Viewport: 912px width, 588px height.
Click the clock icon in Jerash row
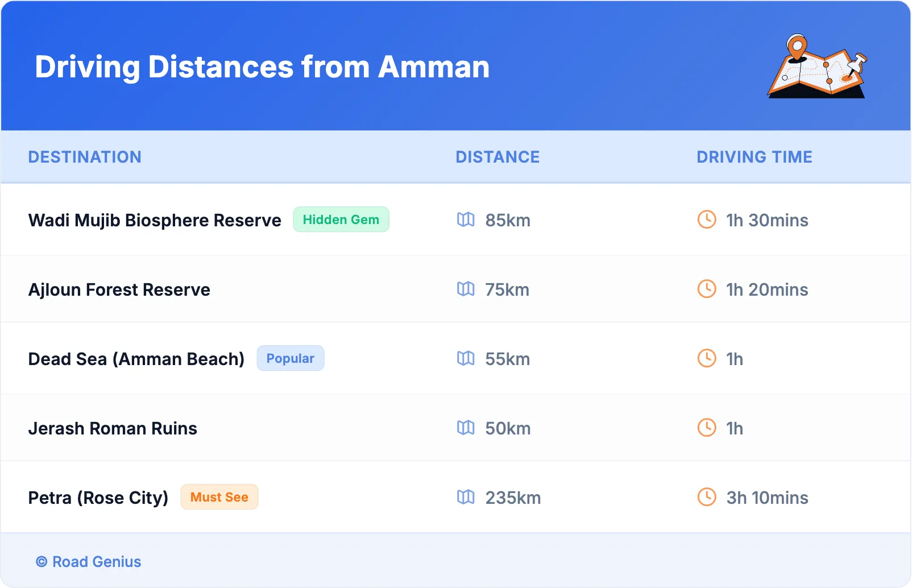[x=707, y=428]
